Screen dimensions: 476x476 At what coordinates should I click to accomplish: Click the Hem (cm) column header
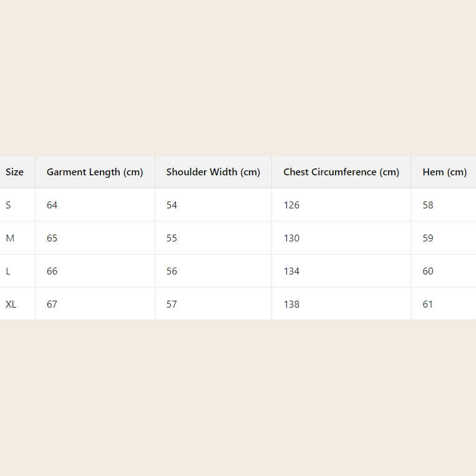pyautogui.click(x=444, y=172)
